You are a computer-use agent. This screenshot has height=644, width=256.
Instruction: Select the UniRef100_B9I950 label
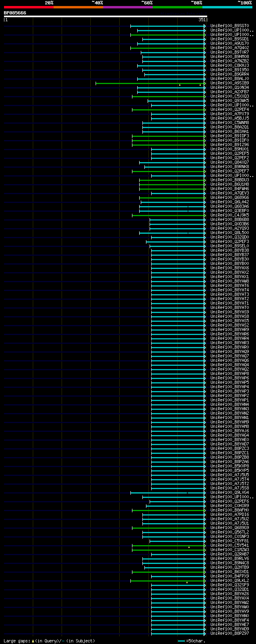[230, 70]
